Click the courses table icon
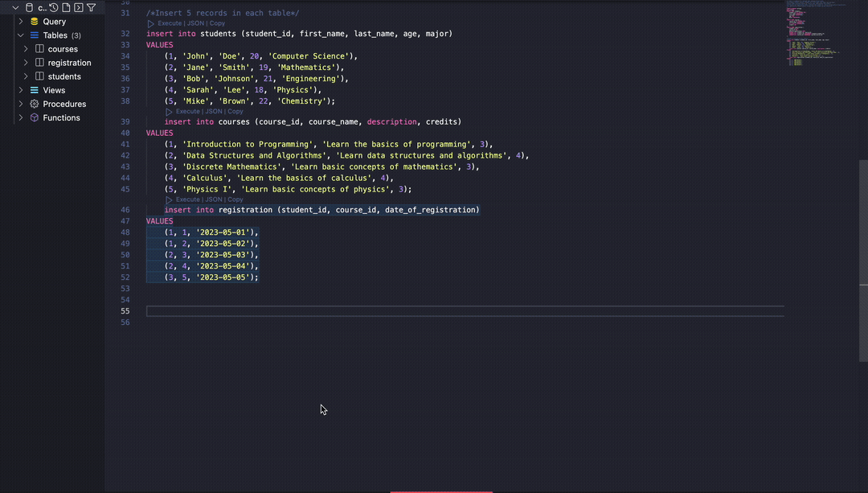Image resolution: width=868 pixels, height=493 pixels. click(x=39, y=49)
